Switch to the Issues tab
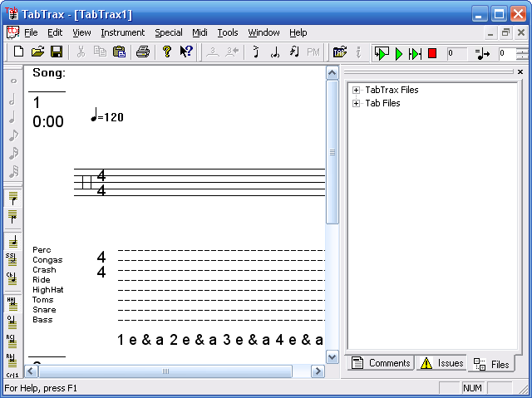The height and width of the screenshot is (398, 532). pos(441,363)
